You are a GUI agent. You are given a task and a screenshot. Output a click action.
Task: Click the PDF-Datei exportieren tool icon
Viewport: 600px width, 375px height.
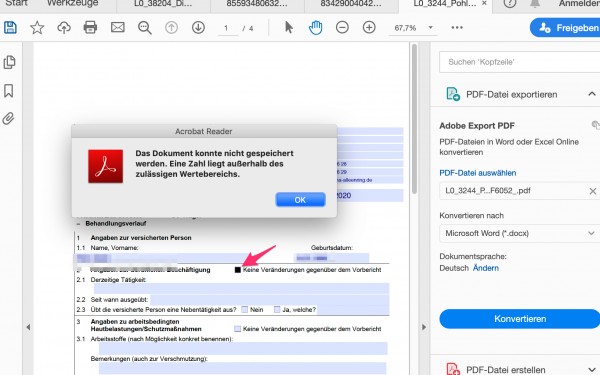[453, 94]
